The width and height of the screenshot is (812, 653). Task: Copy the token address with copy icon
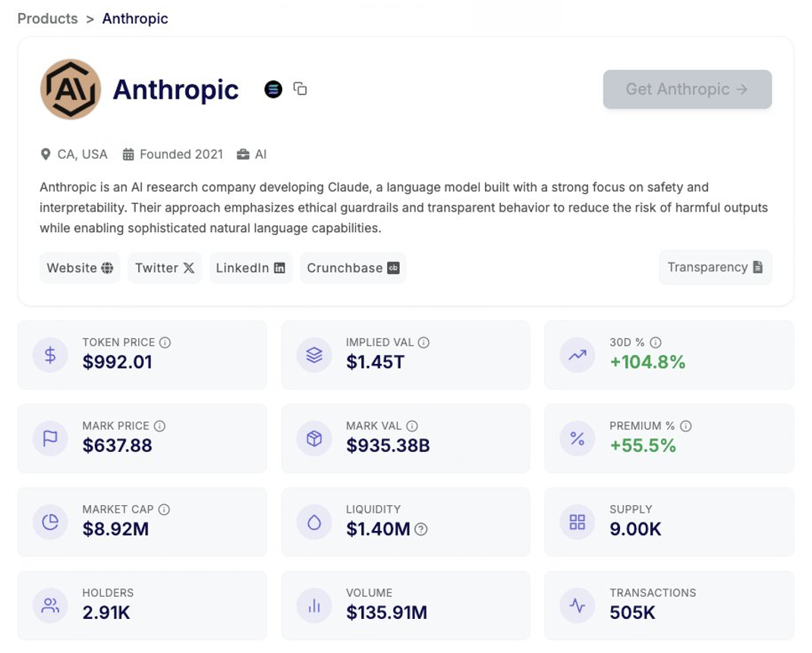[x=301, y=89]
